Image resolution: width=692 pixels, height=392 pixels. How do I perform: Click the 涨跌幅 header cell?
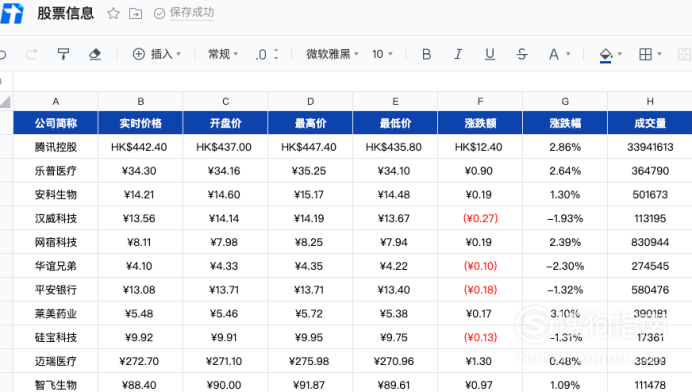(x=565, y=123)
